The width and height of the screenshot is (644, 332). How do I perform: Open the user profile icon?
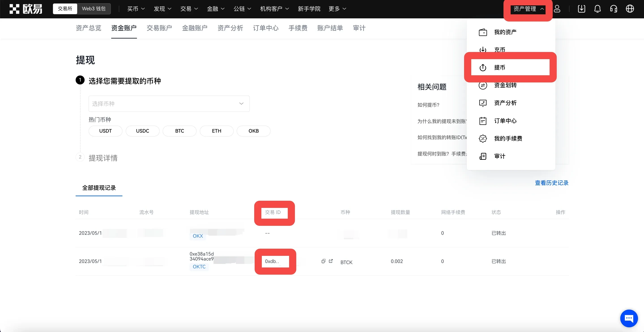click(x=557, y=9)
